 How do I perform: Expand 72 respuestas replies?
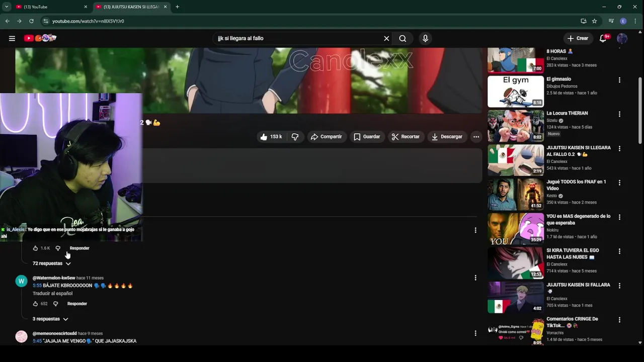[52, 263]
